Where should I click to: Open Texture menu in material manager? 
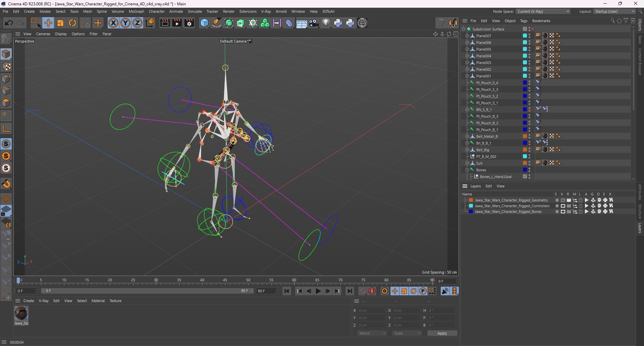(115, 301)
